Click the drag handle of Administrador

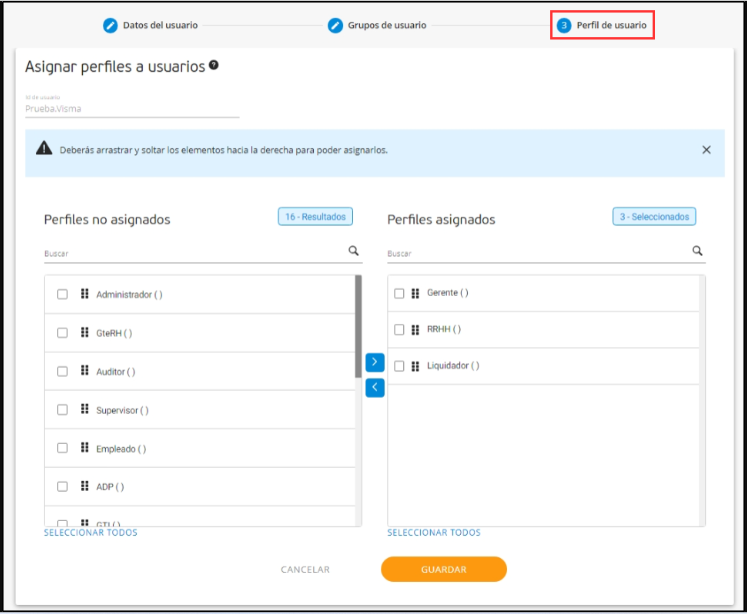click(85, 293)
